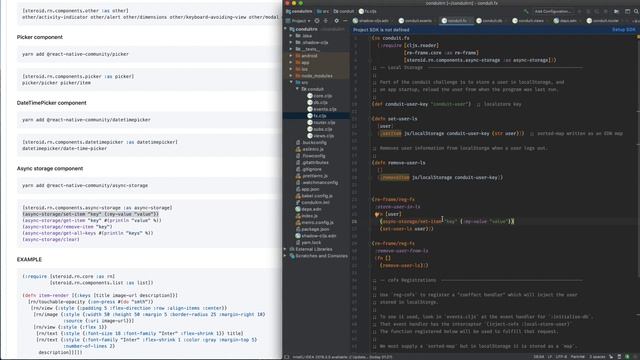Open router.cljs in the project tree
640x360 pixels.
[321, 122]
